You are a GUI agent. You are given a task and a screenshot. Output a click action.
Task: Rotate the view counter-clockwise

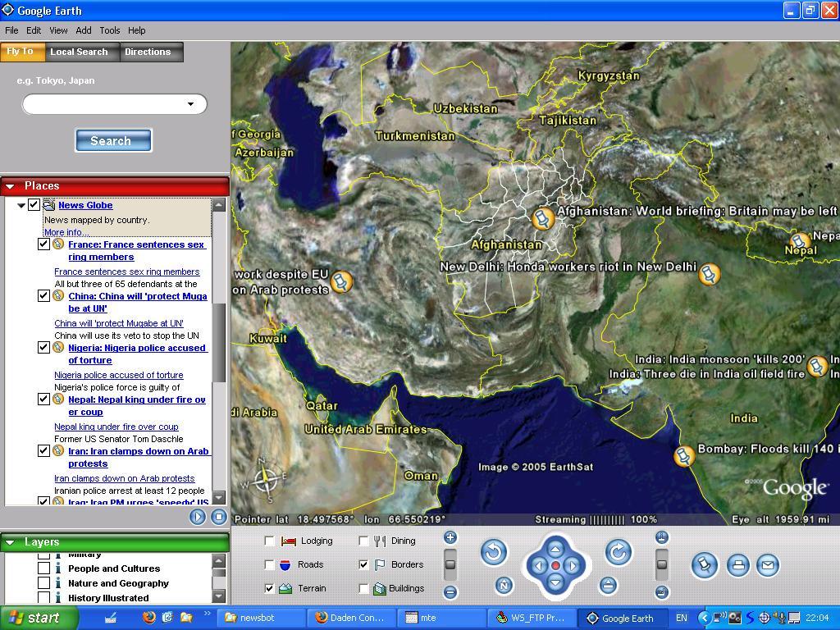click(493, 552)
